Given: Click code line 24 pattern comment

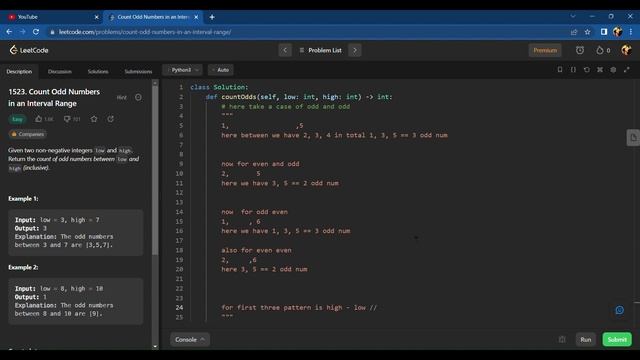Looking at the screenshot, I should click(x=299, y=307).
